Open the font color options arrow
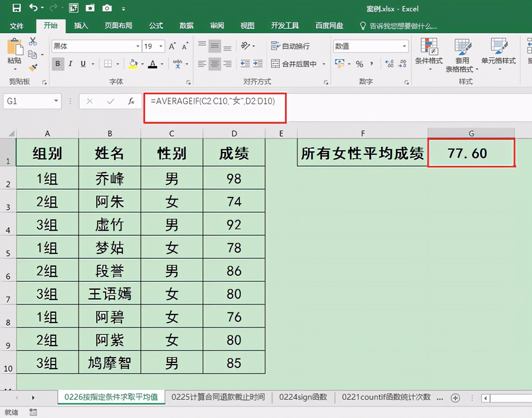 pyautogui.click(x=162, y=64)
